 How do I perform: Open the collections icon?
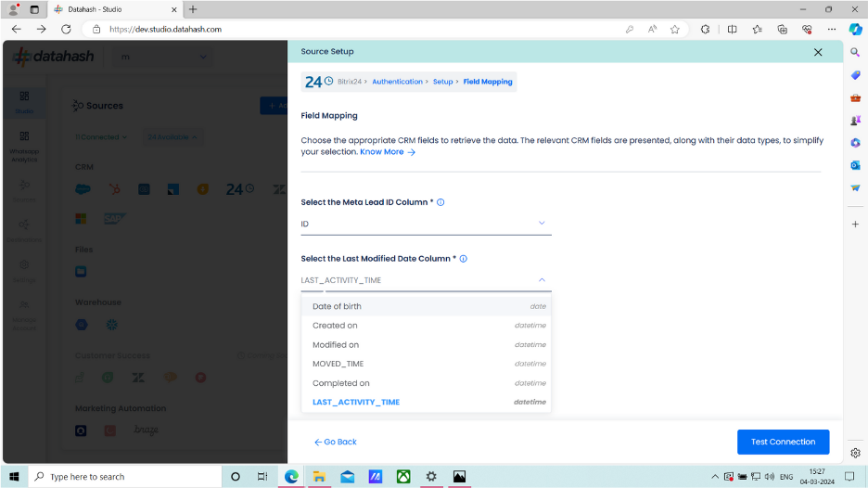[782, 30]
